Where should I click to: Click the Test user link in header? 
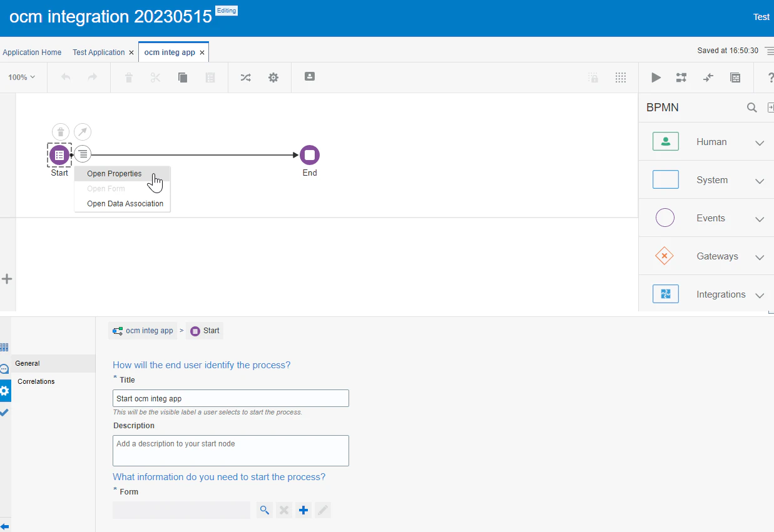click(x=761, y=17)
